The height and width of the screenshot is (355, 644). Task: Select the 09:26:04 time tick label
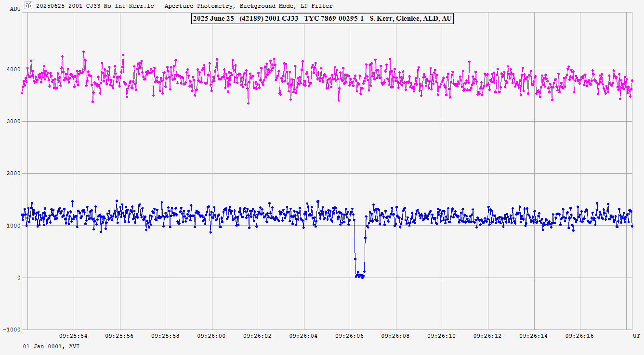[x=303, y=335]
